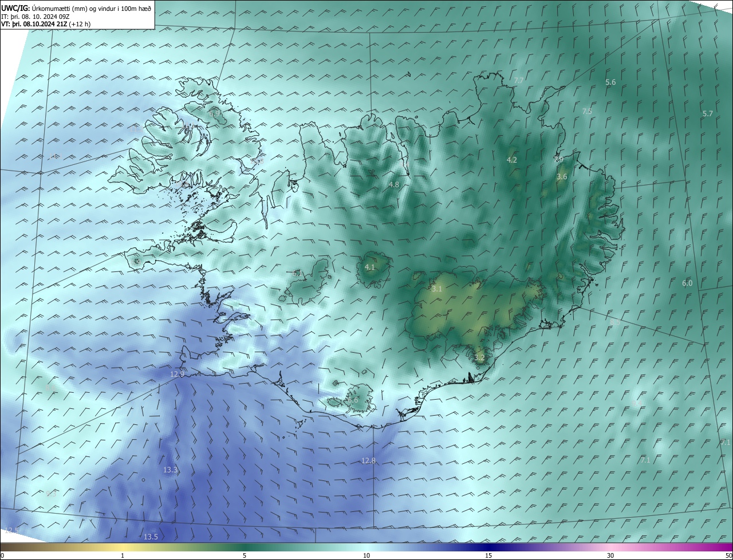Image resolution: width=733 pixels, height=560 pixels.
Task: Click the '30' tick label on the legend
Action: coord(610,556)
